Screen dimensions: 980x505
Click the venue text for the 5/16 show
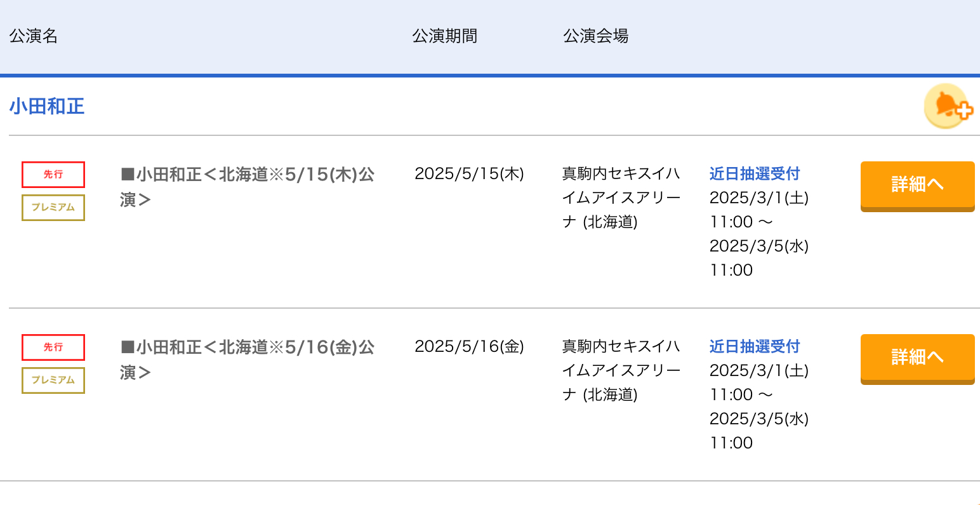click(621, 370)
